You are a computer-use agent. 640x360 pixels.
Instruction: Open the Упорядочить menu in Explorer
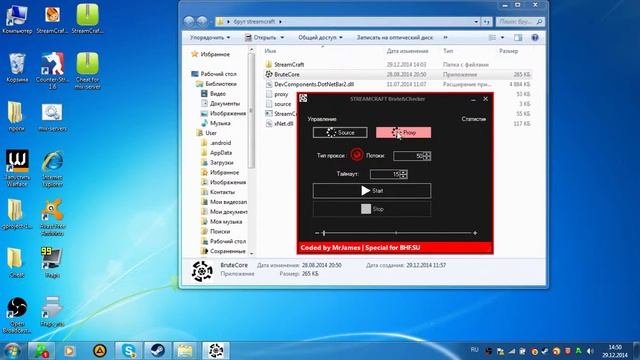(x=210, y=38)
